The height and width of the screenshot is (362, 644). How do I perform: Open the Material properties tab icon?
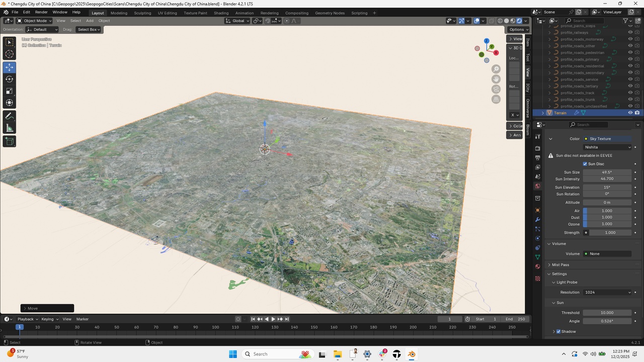(537, 266)
